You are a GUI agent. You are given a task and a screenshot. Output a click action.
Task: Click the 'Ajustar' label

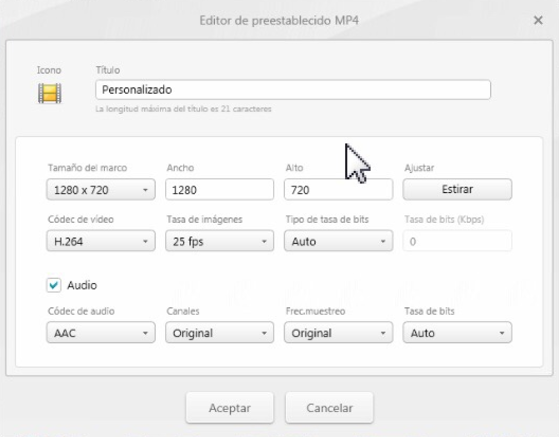[x=419, y=168]
